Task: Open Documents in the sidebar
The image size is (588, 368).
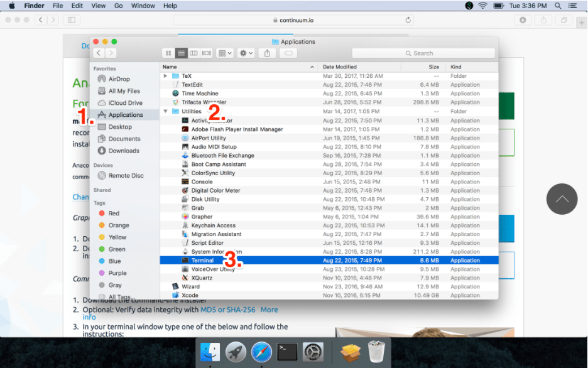Action: [x=124, y=139]
